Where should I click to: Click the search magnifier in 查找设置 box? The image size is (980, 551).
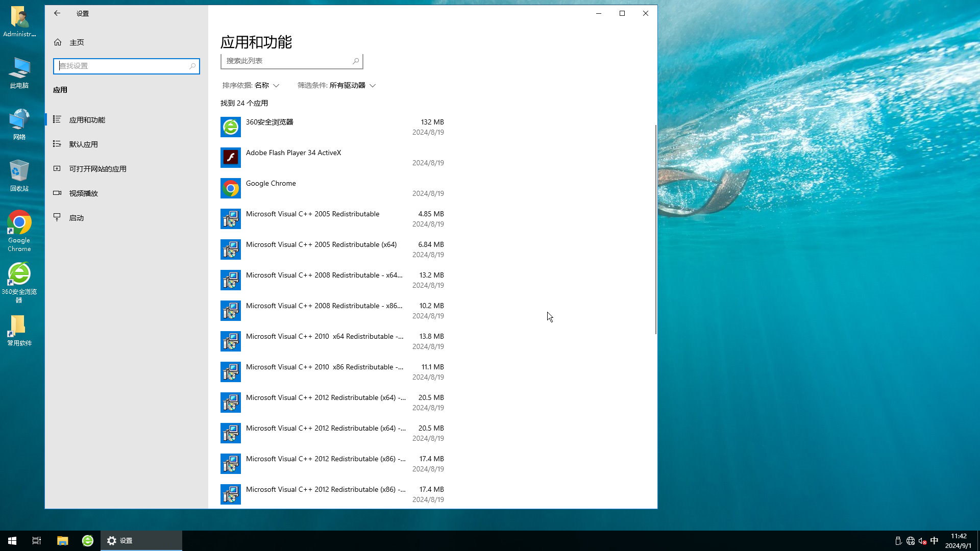tap(192, 66)
